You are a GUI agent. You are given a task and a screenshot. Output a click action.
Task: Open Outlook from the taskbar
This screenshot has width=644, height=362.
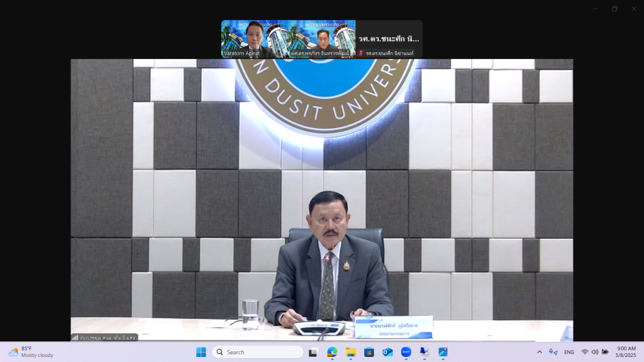387,352
